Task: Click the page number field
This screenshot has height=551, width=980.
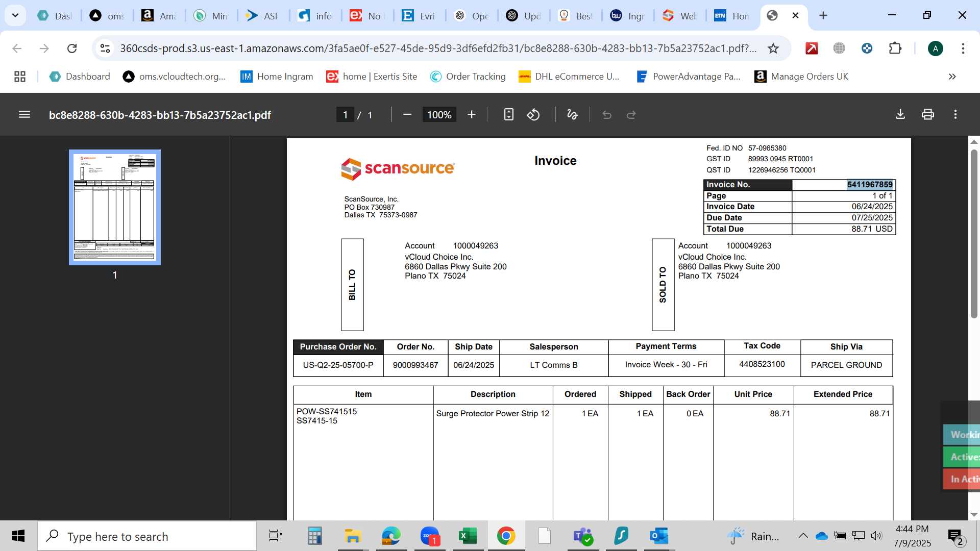Action: coord(345,115)
